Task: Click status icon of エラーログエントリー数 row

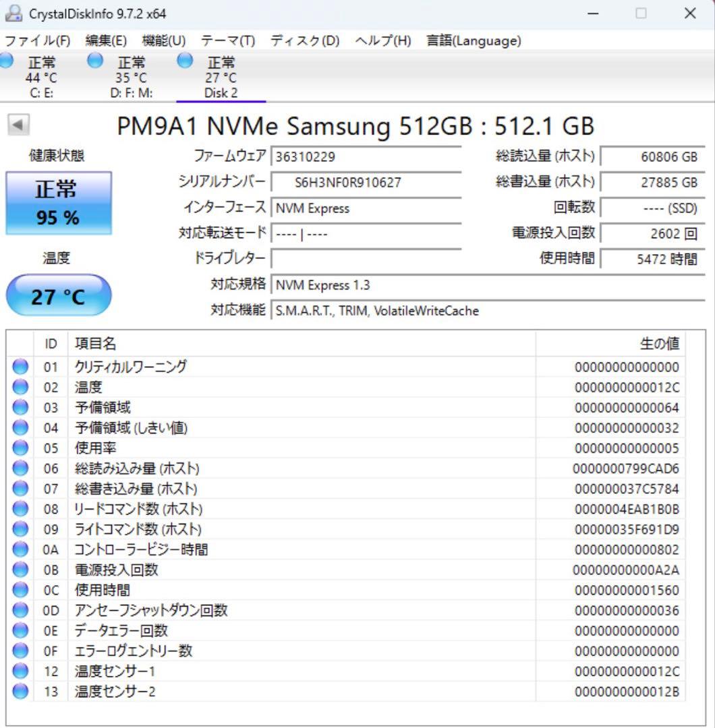Action: coord(20,650)
